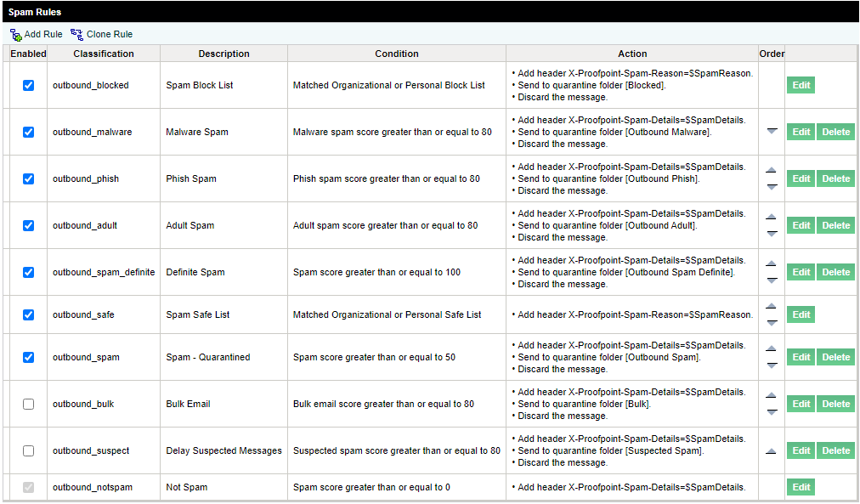This screenshot has height=504, width=860.
Task: Delete the outbound_malware rule
Action: 835,132
